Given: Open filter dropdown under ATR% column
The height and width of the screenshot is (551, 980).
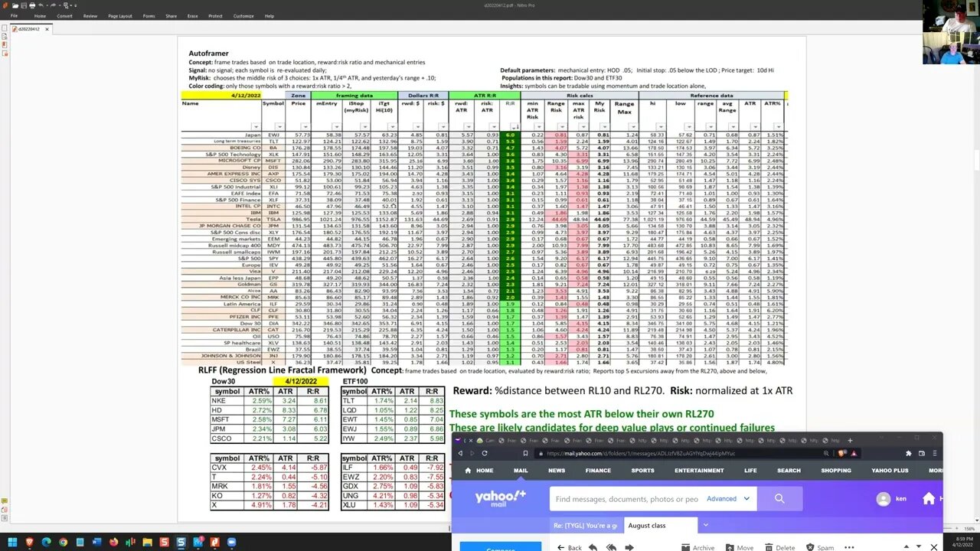Looking at the screenshot, I should click(779, 126).
